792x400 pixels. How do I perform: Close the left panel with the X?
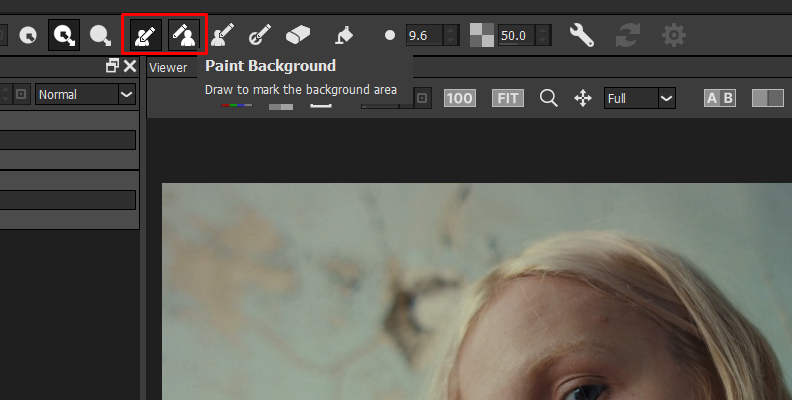(130, 66)
